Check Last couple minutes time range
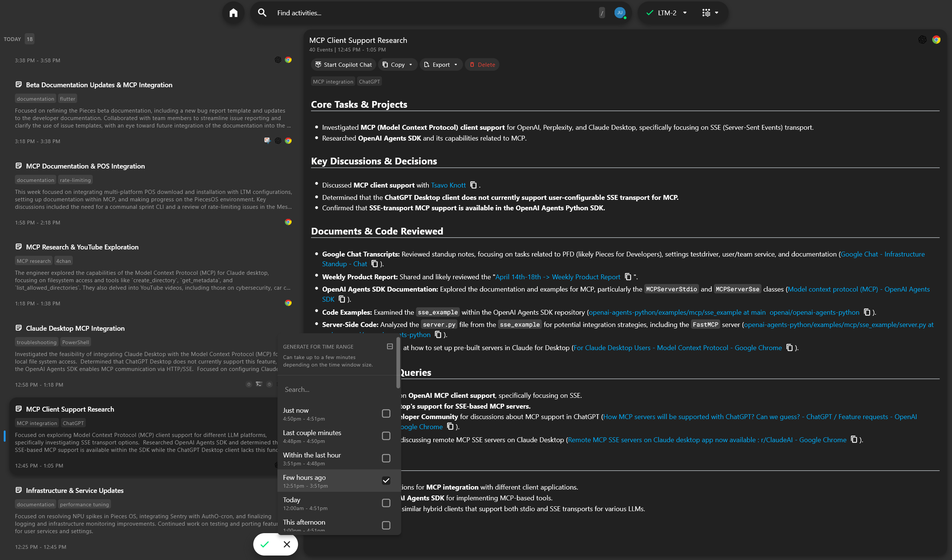 [x=386, y=436]
